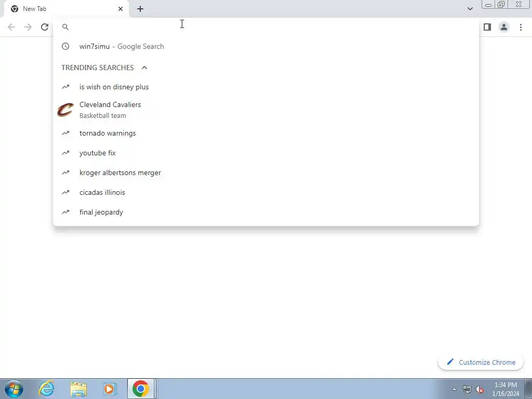Viewport: 532px width, 399px height.
Task: Click the muted volume tray icon
Action: tap(480, 390)
